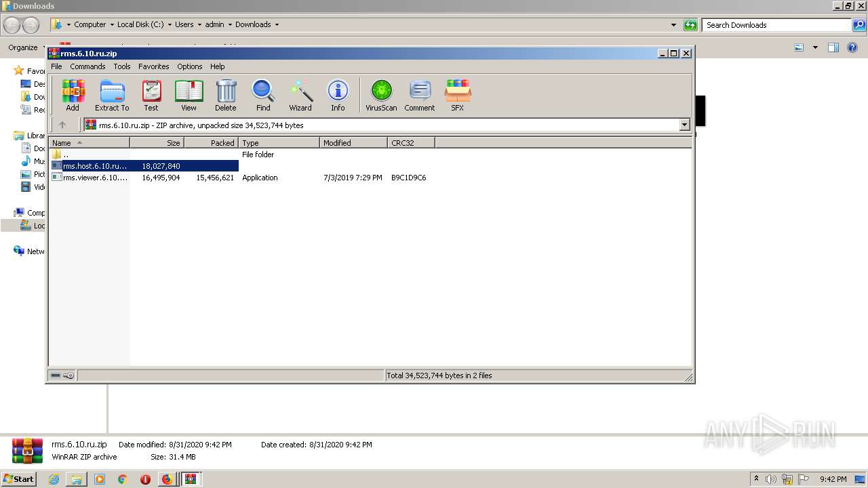Sort file list by Packed column

coord(211,142)
